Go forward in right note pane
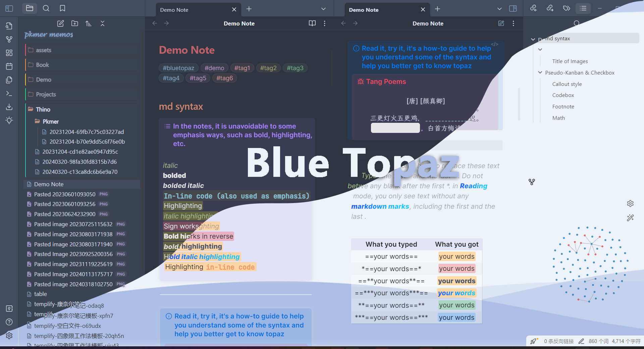 click(x=355, y=23)
